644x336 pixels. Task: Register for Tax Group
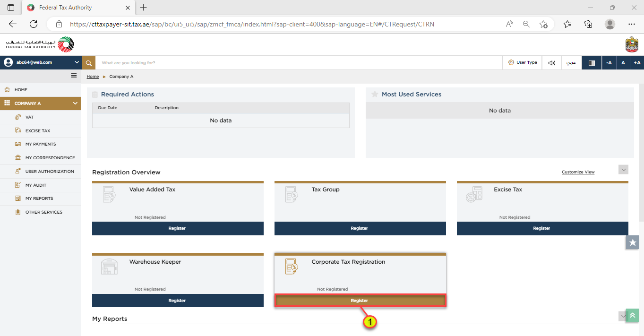tap(360, 228)
